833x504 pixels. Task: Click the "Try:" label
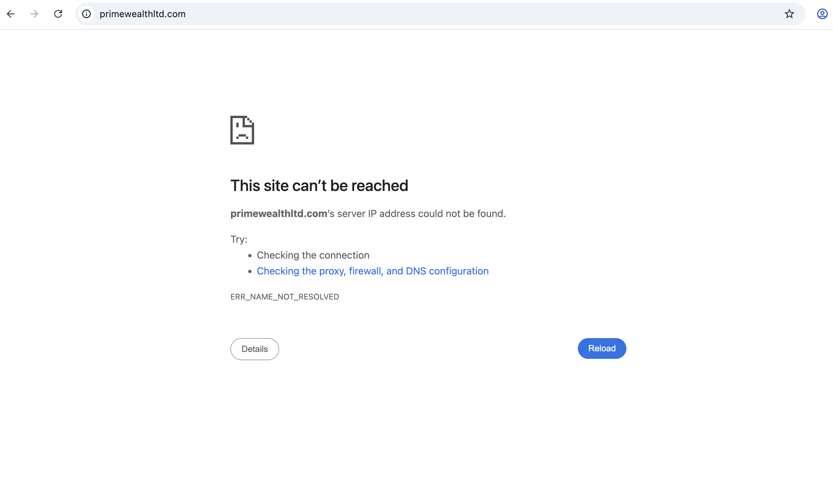point(239,239)
